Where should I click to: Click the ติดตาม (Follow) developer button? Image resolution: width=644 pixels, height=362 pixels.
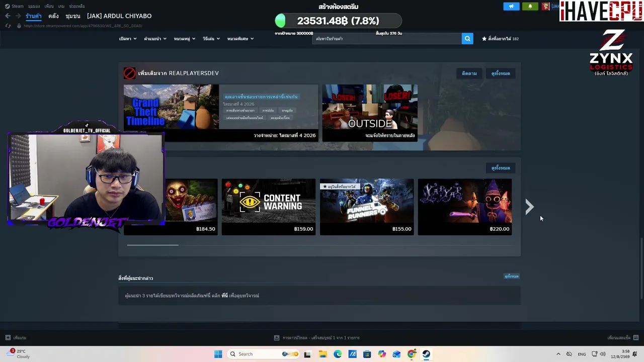click(469, 73)
